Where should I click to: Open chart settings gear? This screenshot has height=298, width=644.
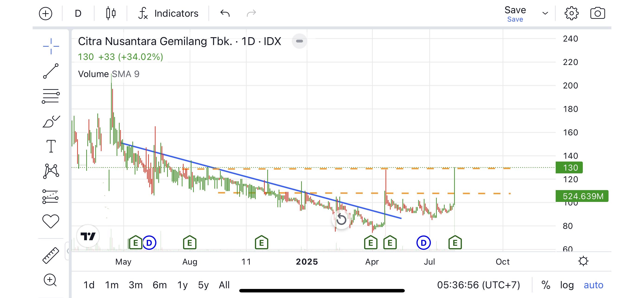[x=571, y=13]
